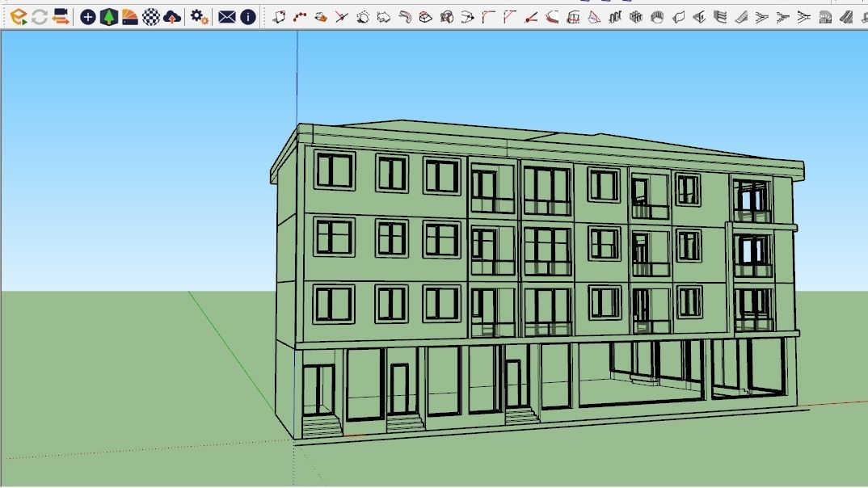Select the chamfer corner tool icon
868x488 pixels.
coord(509,18)
